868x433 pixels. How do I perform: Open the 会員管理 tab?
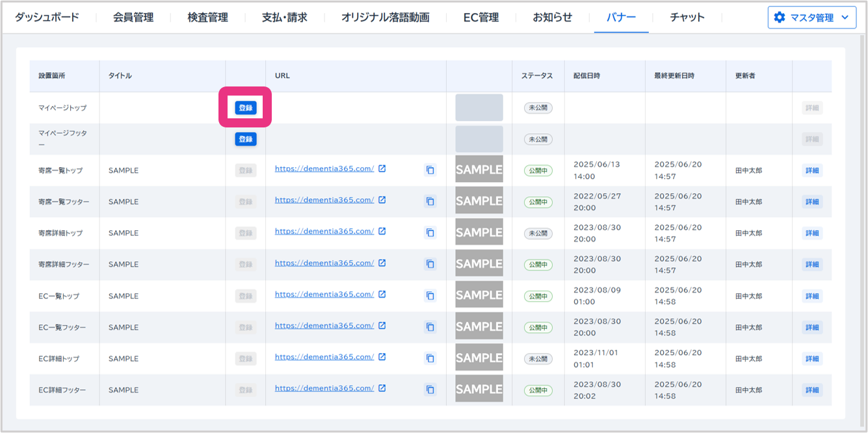point(133,18)
